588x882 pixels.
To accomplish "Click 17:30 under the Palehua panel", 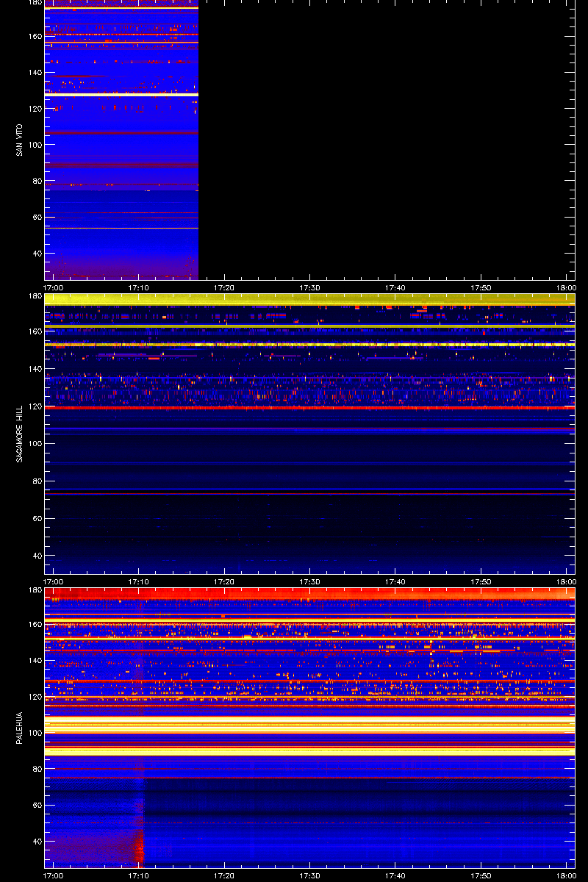I will (x=310, y=876).
